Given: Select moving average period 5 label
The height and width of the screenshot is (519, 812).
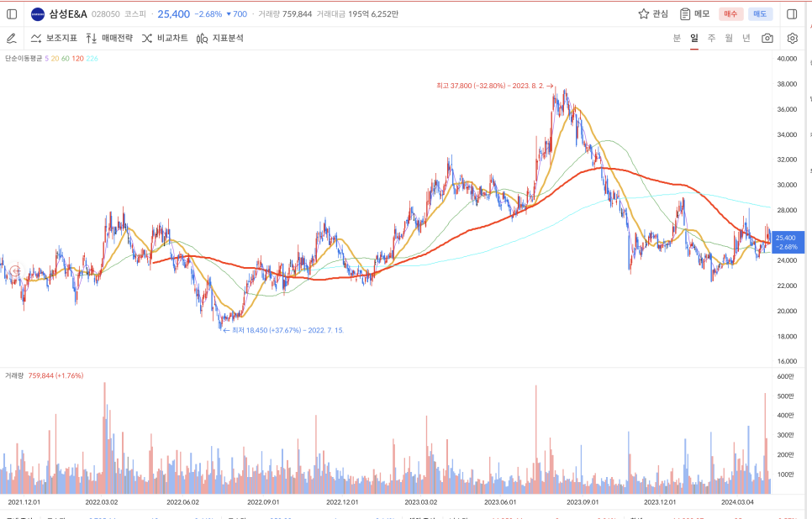Looking at the screenshot, I should coord(46,59).
